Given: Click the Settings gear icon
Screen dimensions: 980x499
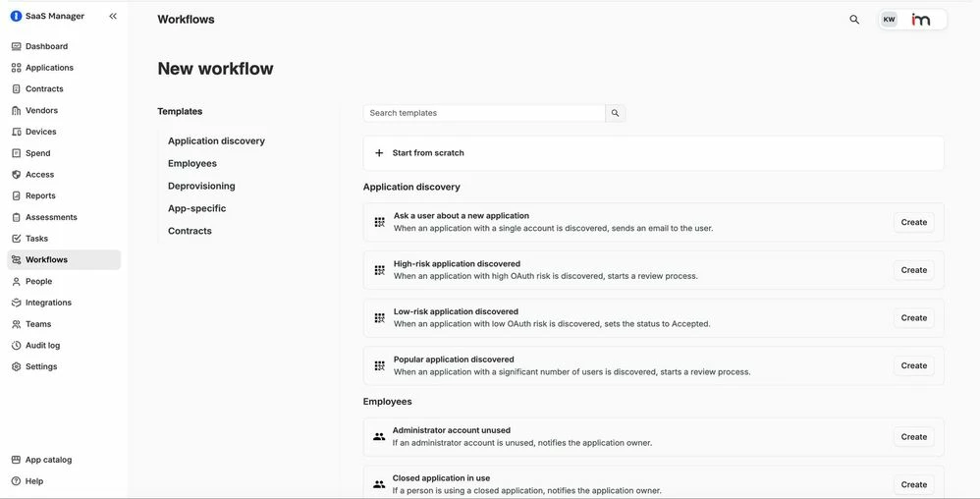Looking at the screenshot, I should [17, 366].
